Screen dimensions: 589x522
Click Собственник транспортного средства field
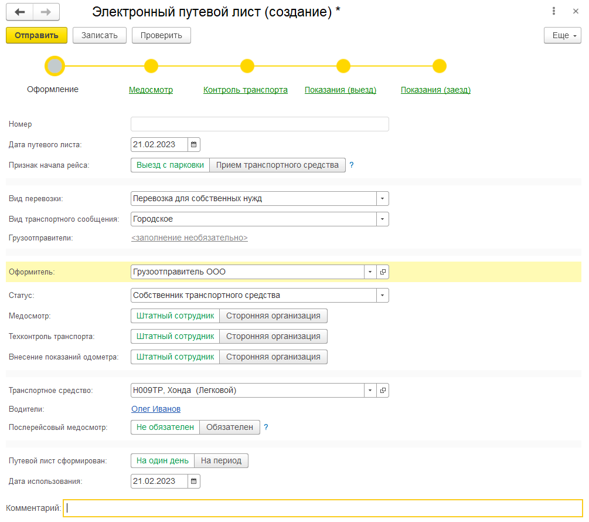click(x=254, y=296)
